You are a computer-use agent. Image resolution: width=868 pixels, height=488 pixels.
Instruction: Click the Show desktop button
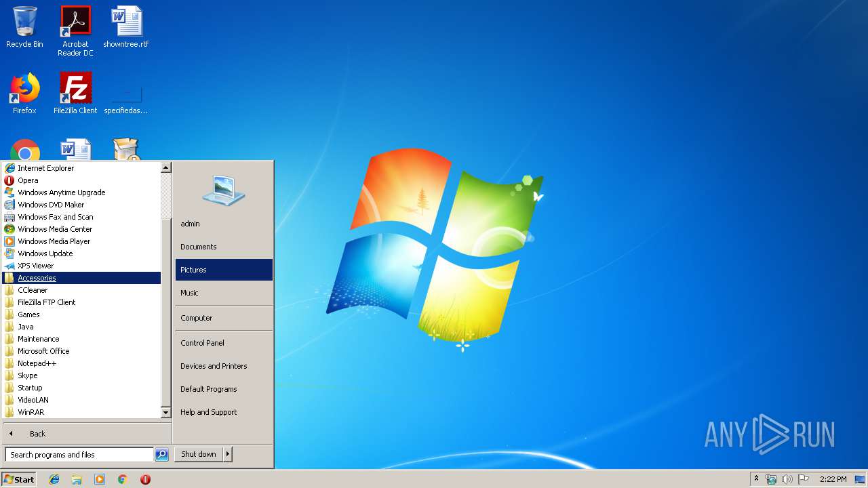click(x=860, y=479)
